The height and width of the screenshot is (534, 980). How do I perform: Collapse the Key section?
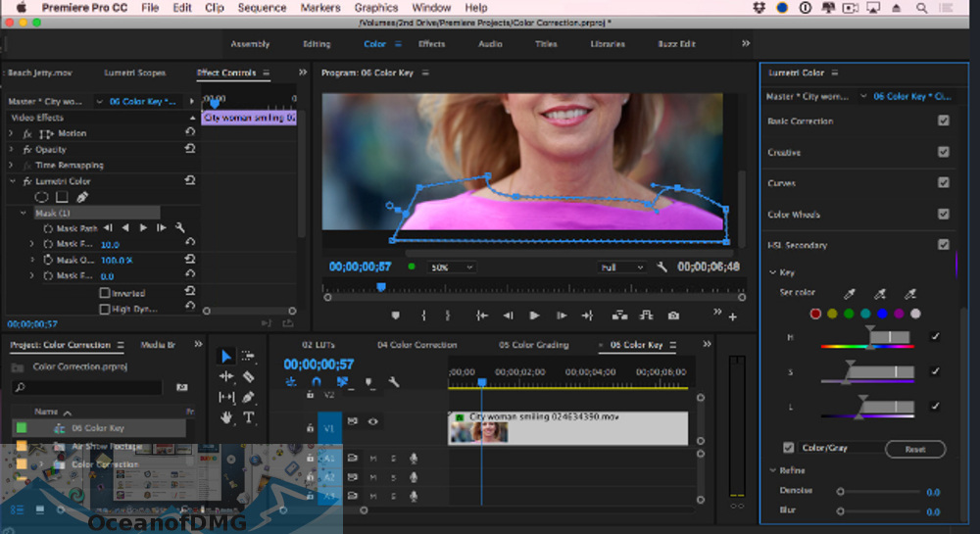(773, 272)
